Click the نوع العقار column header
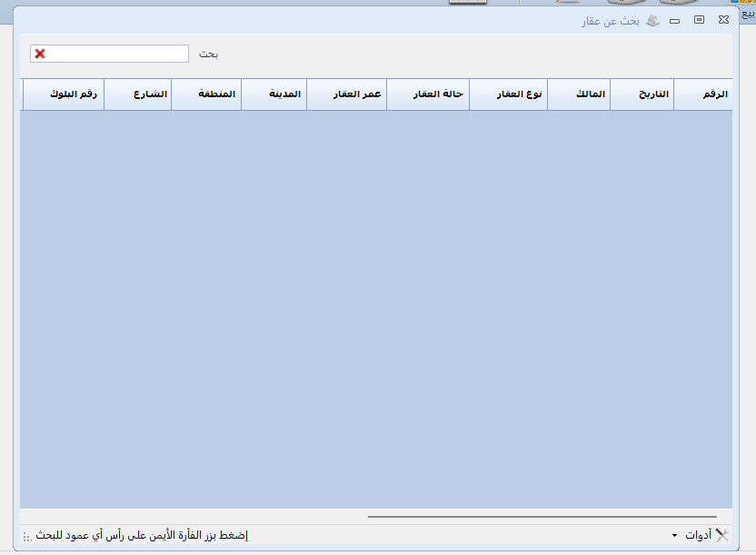The width and height of the screenshot is (756, 555). 508,94
